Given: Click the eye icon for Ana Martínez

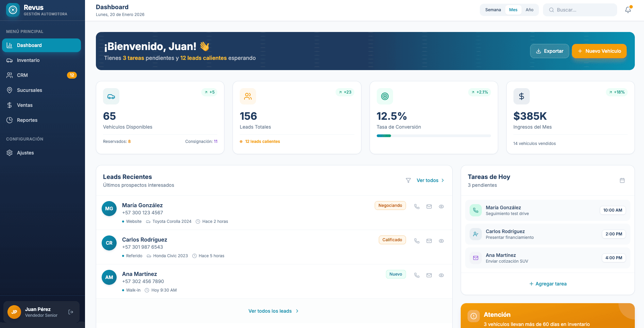Looking at the screenshot, I should point(441,275).
